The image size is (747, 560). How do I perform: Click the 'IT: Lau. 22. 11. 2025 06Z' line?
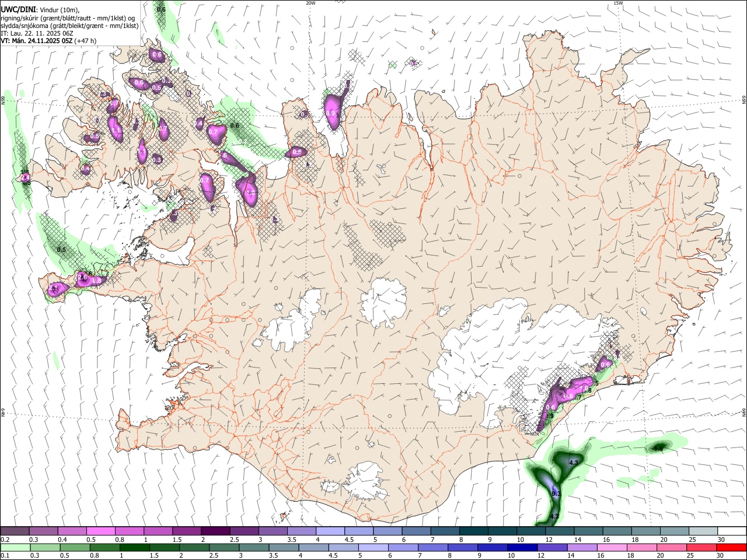click(37, 33)
